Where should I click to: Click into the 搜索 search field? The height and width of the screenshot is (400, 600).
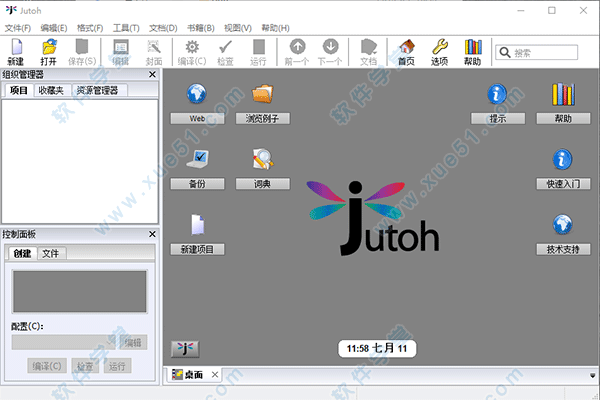(x=536, y=52)
